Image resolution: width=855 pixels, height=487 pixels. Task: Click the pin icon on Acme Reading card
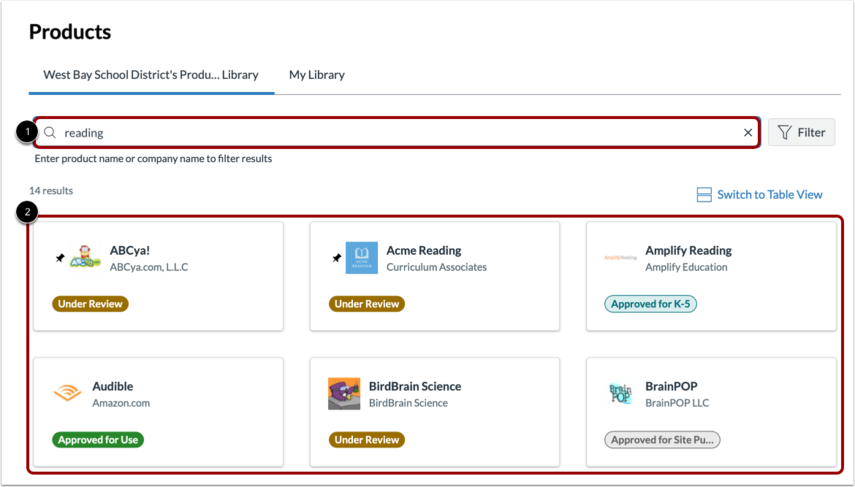coord(336,258)
